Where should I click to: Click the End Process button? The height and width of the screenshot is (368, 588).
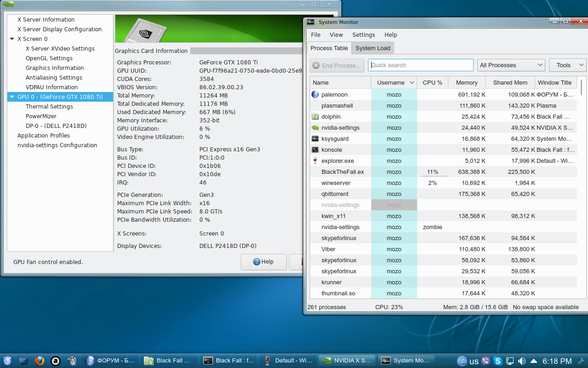click(x=337, y=65)
